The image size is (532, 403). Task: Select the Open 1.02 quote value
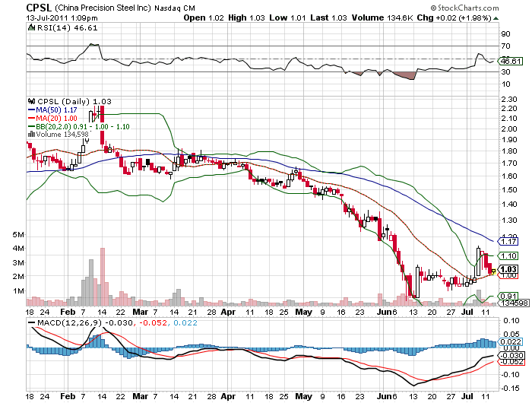pyautogui.click(x=204, y=18)
